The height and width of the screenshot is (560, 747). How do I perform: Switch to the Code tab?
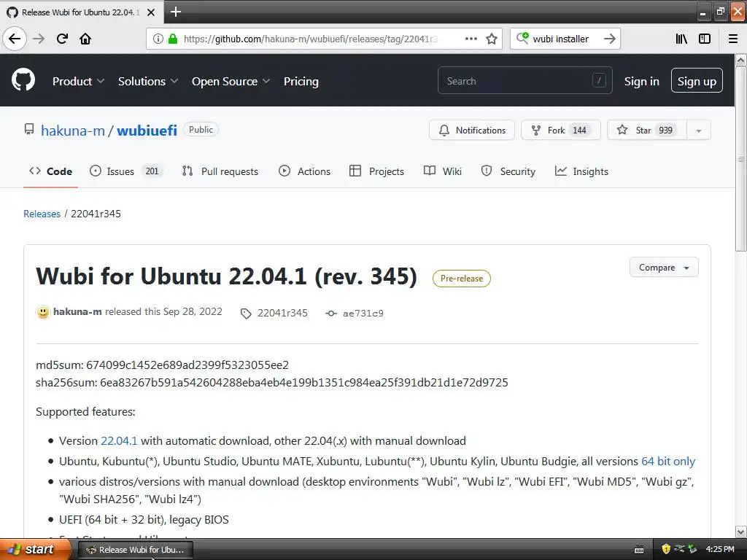(x=50, y=171)
